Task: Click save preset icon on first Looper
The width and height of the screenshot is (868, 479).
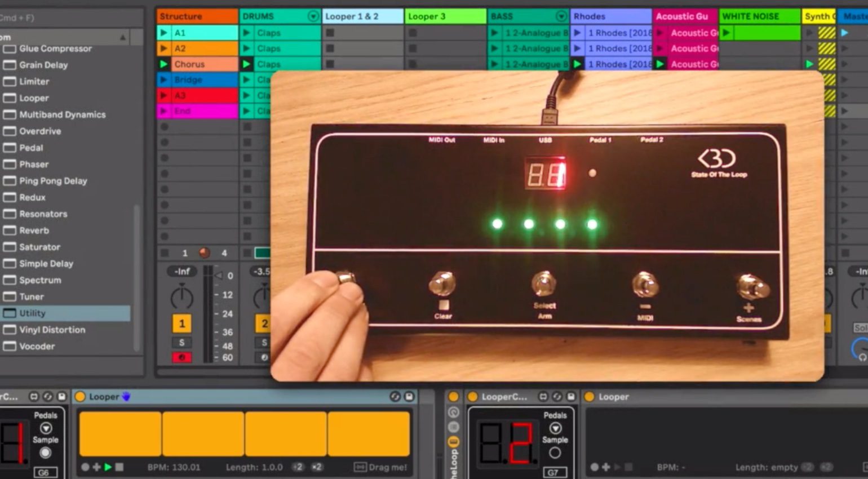Action: click(409, 397)
